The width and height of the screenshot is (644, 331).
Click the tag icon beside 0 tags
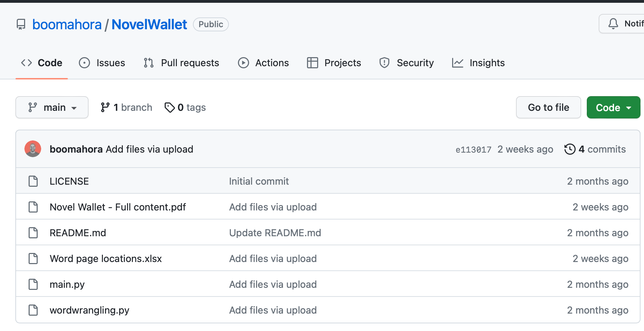[x=170, y=108]
